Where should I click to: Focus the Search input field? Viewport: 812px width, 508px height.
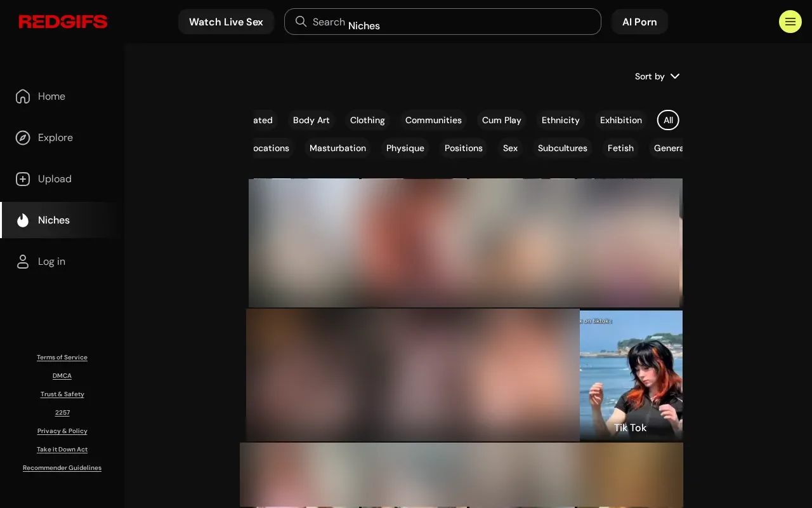point(443,22)
